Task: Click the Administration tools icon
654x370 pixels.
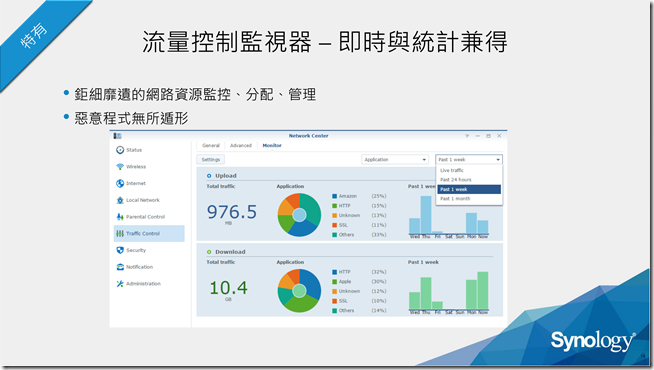Action: (x=120, y=283)
